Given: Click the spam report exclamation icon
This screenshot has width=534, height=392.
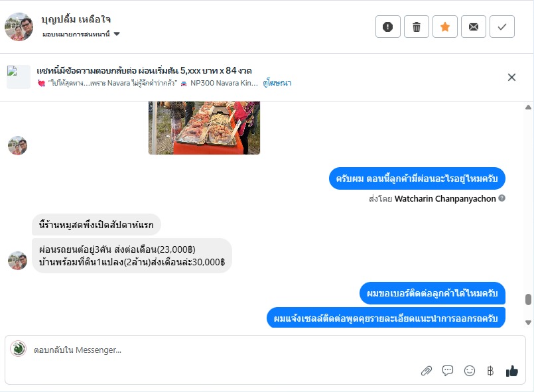Looking at the screenshot, I should coord(388,27).
